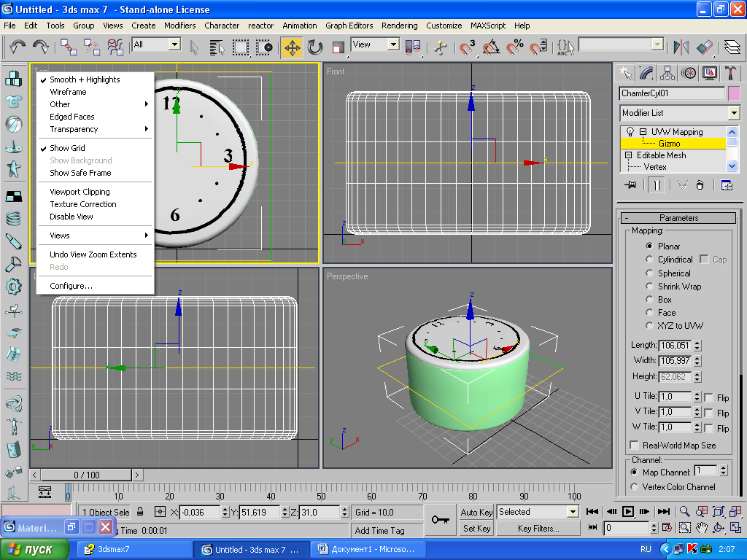Choose Wireframe in viewport context menu
The image size is (747, 560).
68,91
